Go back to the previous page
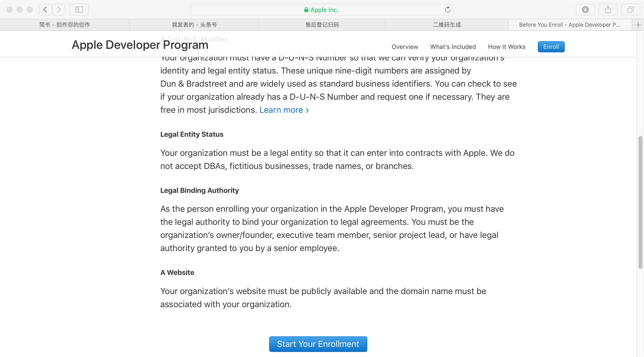 45,10
